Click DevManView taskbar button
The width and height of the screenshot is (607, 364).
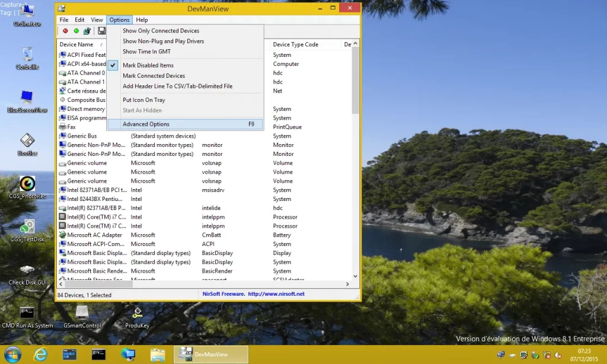click(x=211, y=355)
